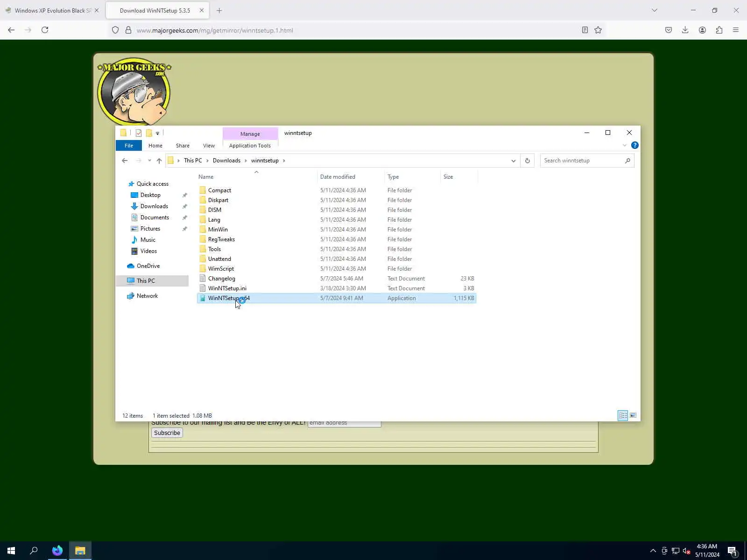747x560 pixels.
Task: Refresh the winntsetup folder view
Action: [x=528, y=161]
